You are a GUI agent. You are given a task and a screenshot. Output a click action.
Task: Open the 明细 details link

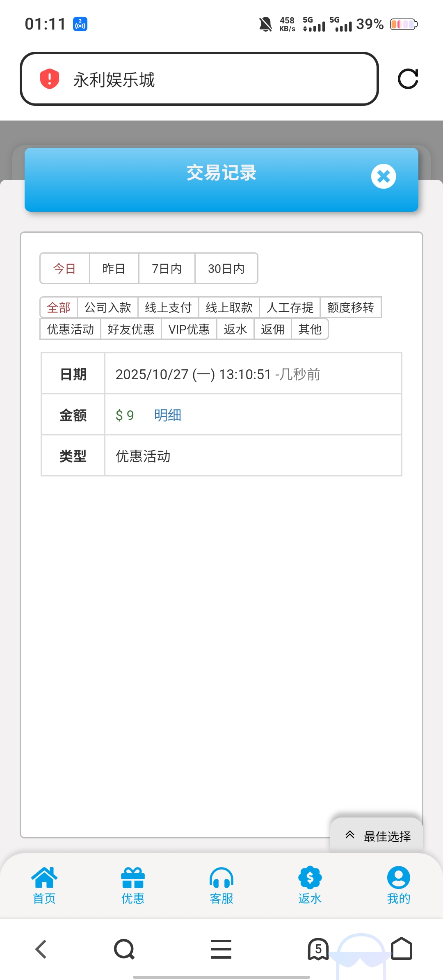point(168,415)
